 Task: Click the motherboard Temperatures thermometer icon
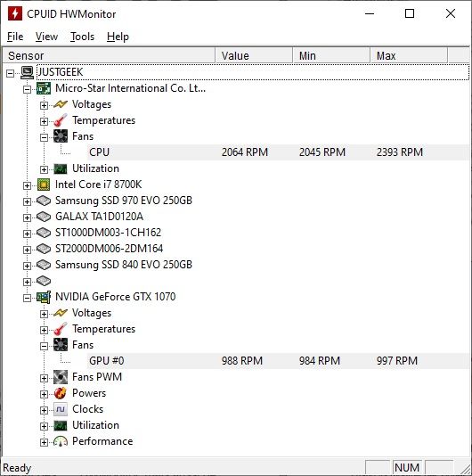[60, 120]
